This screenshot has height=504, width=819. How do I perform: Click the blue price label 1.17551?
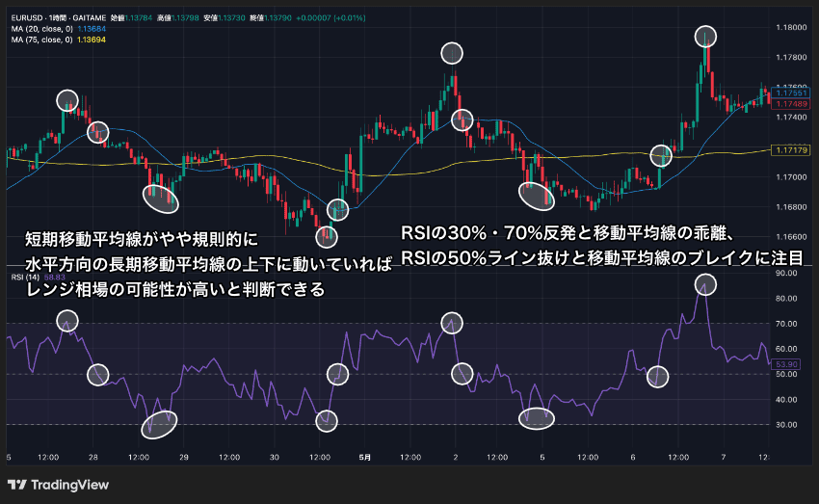tap(791, 93)
